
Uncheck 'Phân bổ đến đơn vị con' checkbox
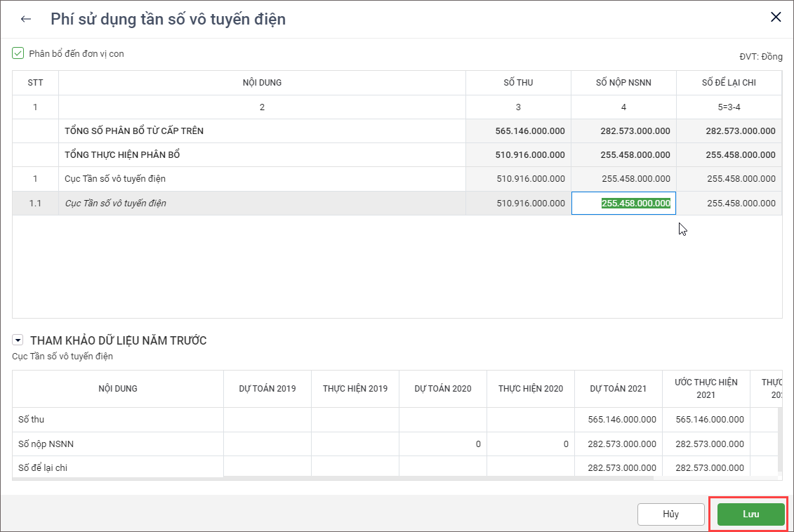(18, 53)
